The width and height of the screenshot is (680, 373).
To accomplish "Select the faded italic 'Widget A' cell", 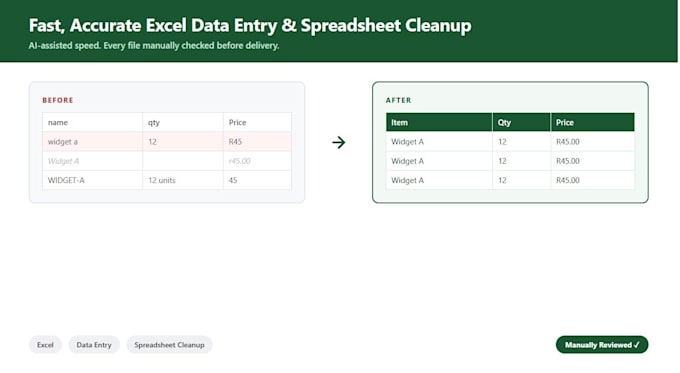I will click(x=92, y=161).
